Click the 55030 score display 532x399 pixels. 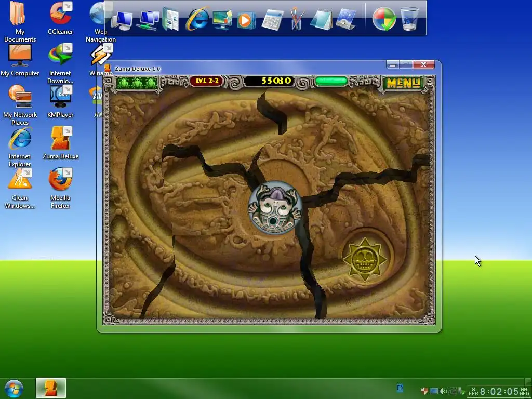pos(270,81)
